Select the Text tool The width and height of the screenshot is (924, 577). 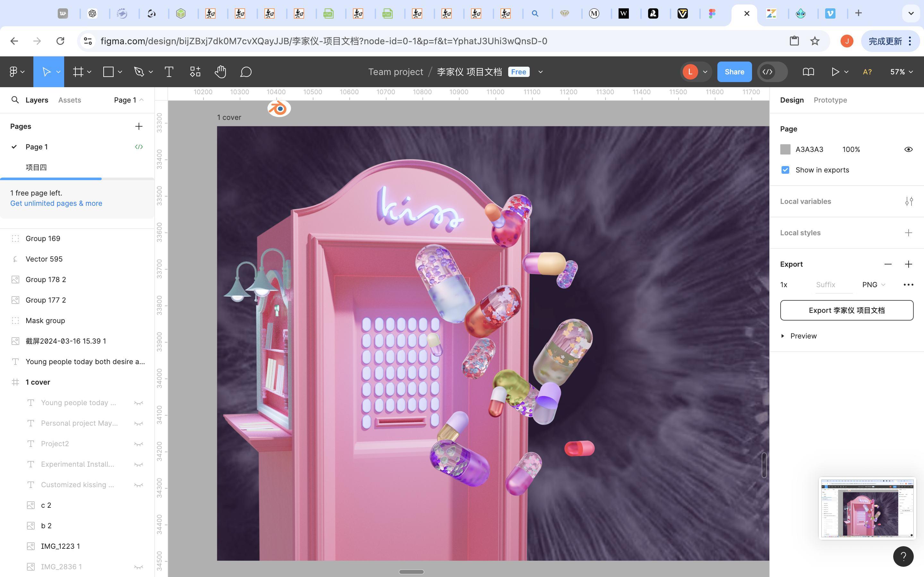coord(169,72)
